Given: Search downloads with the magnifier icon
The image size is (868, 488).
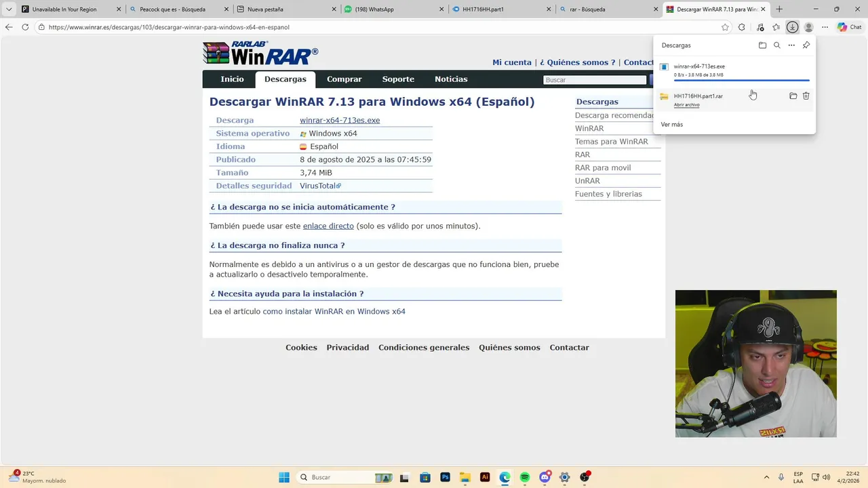Looking at the screenshot, I should (777, 45).
